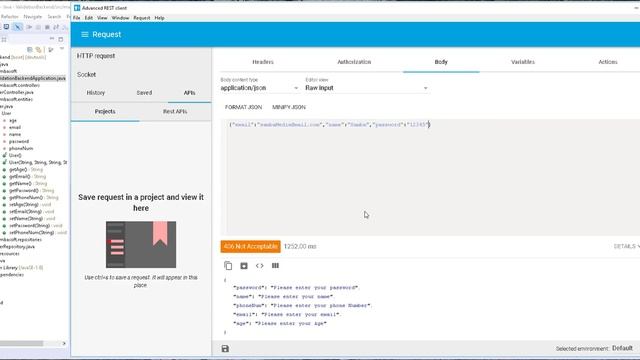
Task: Open Saved tab in side panel
Action: pyautogui.click(x=144, y=93)
